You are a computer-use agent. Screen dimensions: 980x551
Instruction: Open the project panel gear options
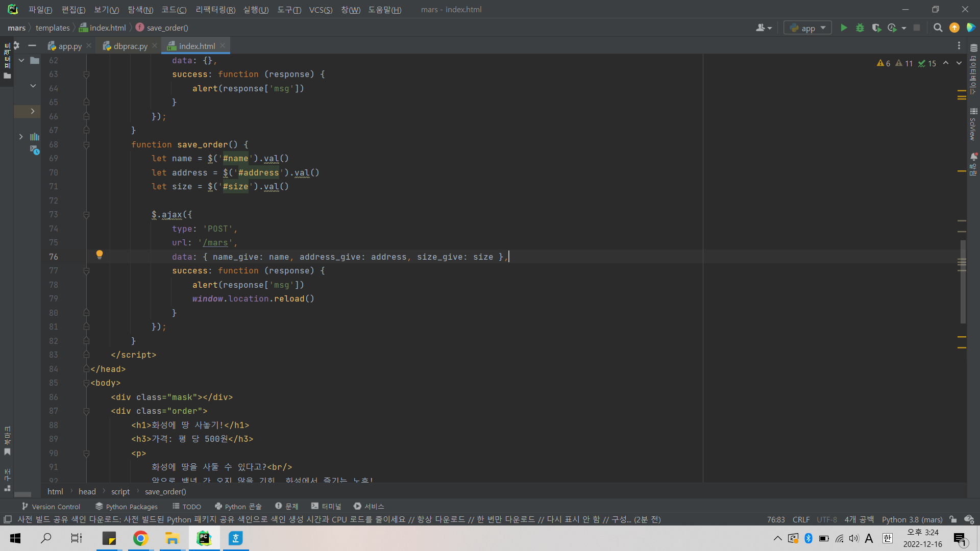16,45
